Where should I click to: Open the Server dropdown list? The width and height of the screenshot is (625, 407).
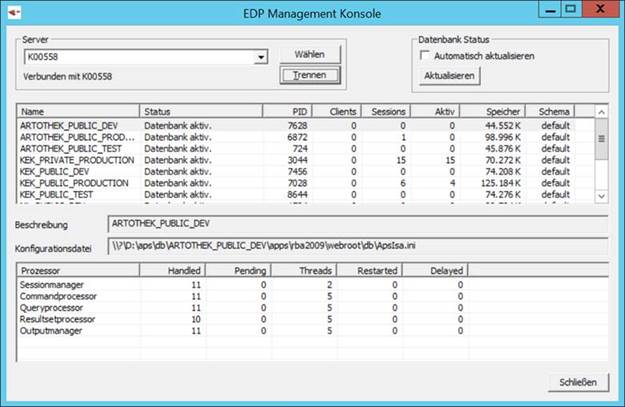click(x=260, y=57)
